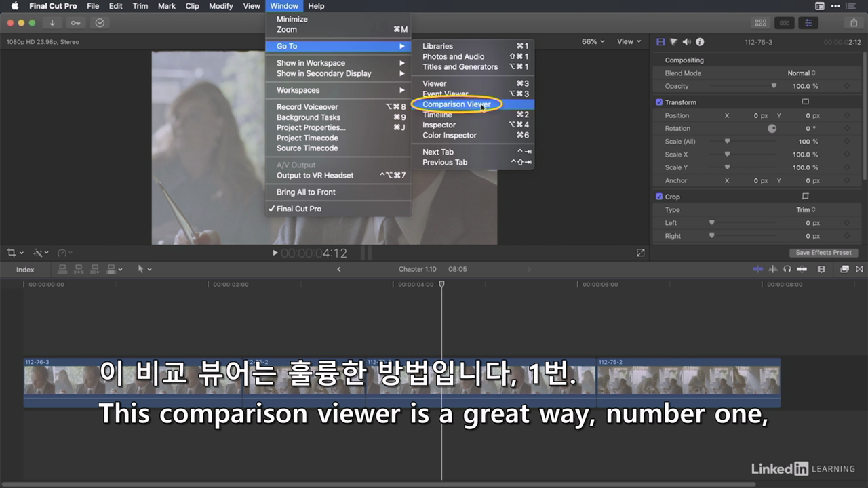Add keyframe diamond for Scale X
The width and height of the screenshot is (868, 488).
(846, 155)
